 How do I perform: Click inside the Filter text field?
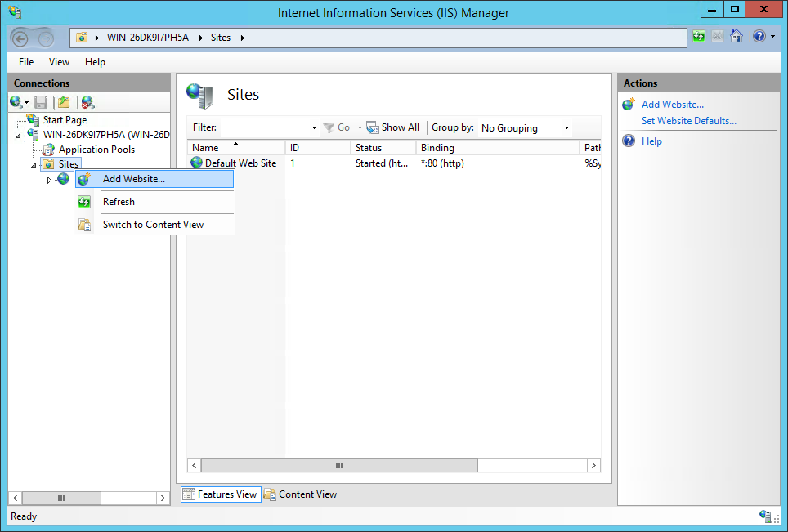point(264,127)
